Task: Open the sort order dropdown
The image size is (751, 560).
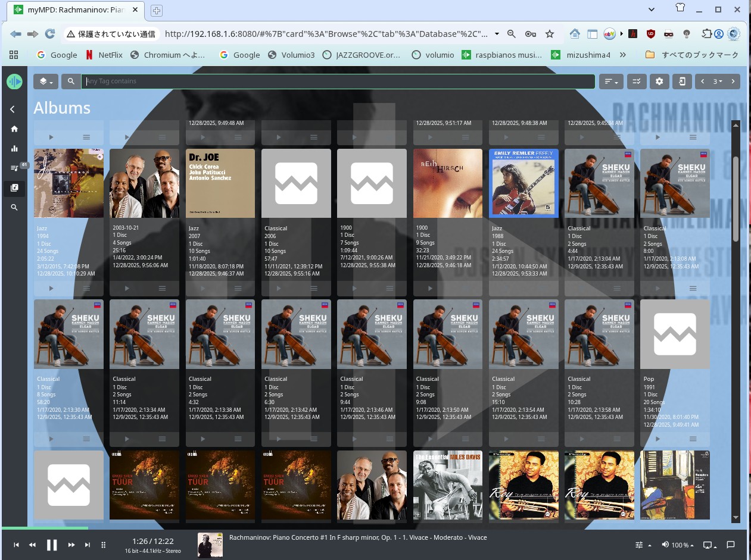Action: coord(610,82)
